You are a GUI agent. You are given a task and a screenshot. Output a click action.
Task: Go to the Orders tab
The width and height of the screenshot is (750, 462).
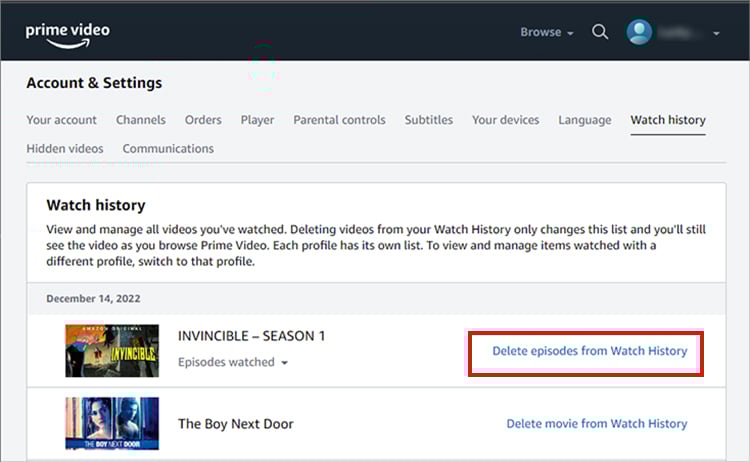pos(203,120)
